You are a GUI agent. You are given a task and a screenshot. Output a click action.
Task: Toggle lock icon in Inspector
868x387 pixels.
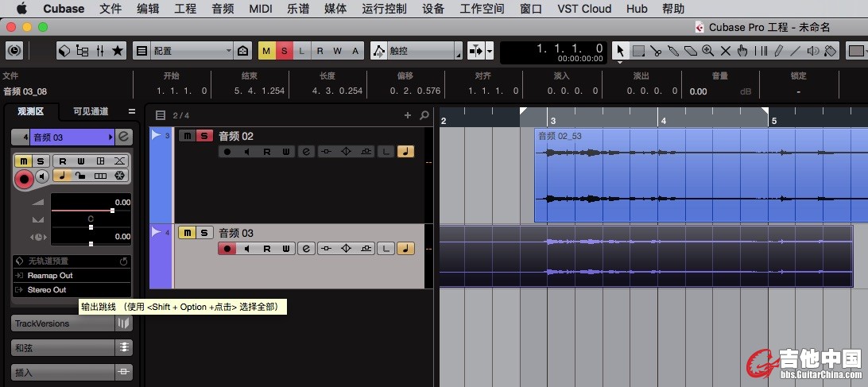(x=81, y=176)
